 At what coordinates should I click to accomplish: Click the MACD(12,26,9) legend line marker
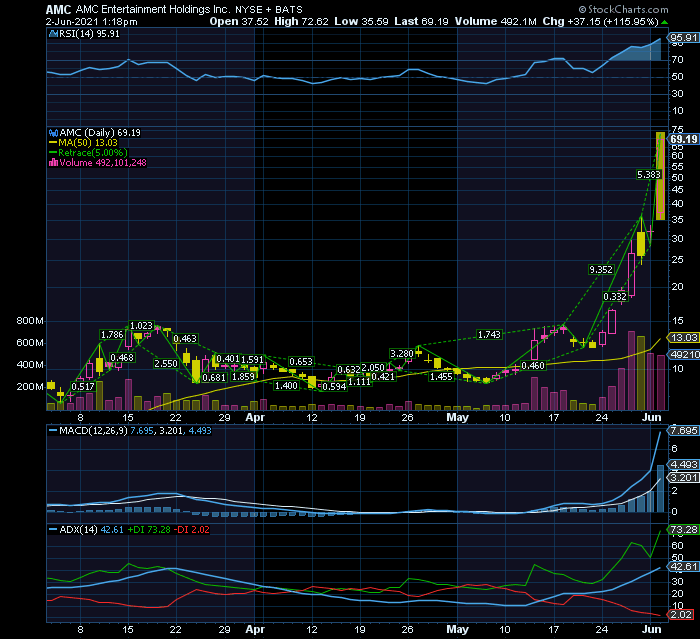pos(53,431)
